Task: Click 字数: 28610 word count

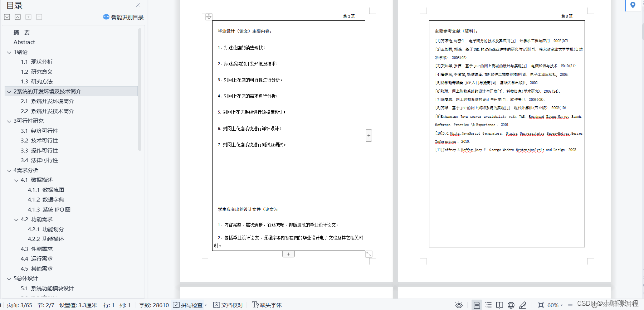Action: [x=154, y=305]
